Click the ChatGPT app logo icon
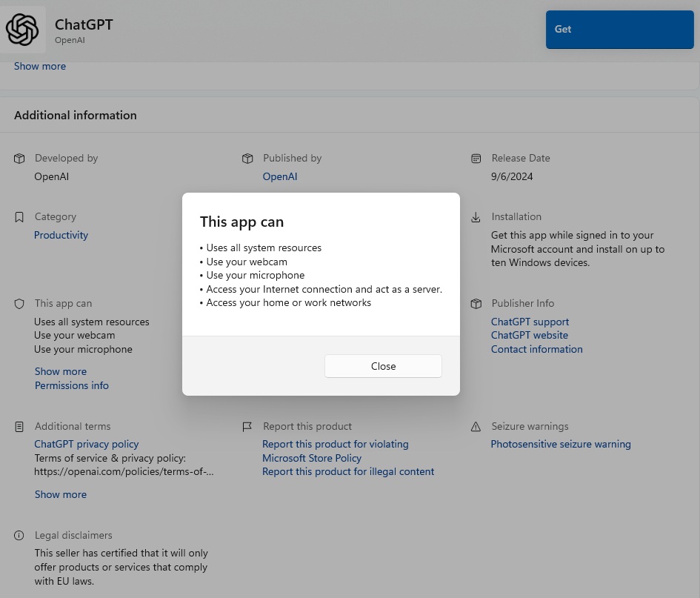 point(22,30)
